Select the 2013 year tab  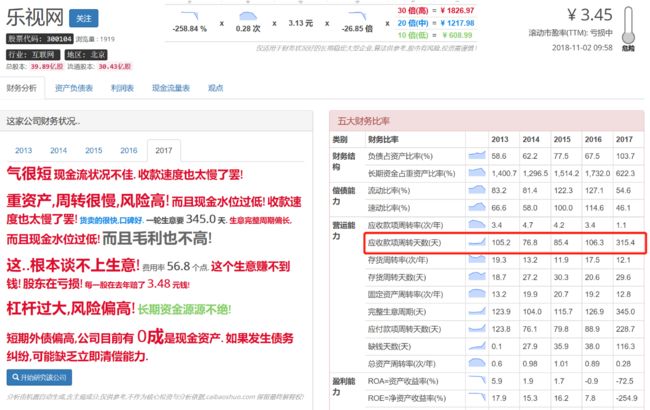point(24,150)
